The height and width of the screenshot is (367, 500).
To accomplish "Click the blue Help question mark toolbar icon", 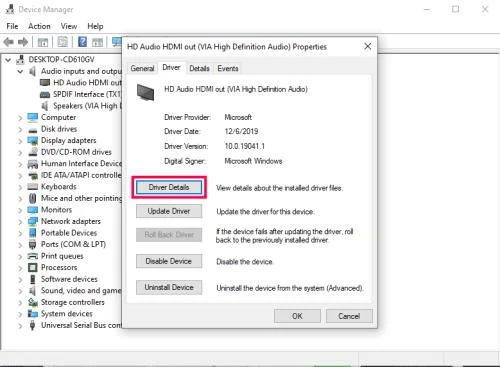I will click(x=82, y=42).
